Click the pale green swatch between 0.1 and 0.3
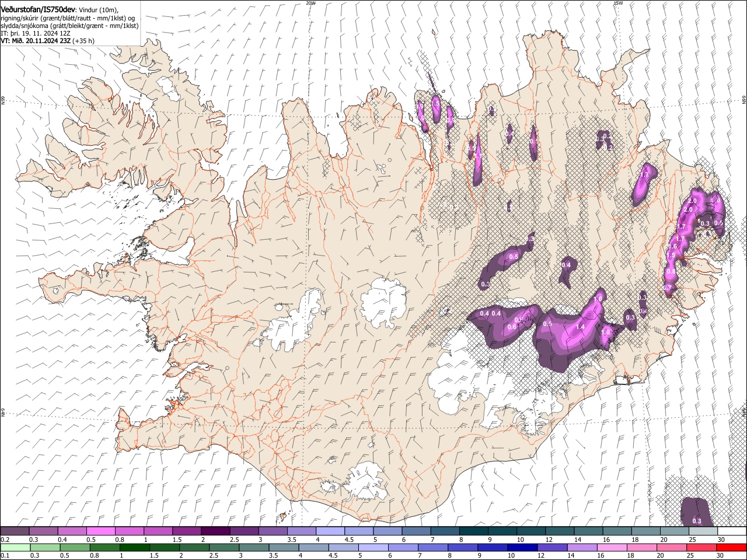The width and height of the screenshot is (747, 560). tap(15, 547)
